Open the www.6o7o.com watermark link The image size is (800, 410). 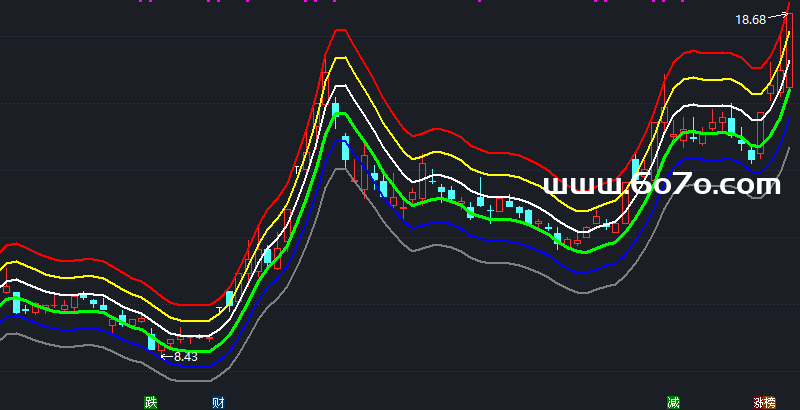(661, 185)
